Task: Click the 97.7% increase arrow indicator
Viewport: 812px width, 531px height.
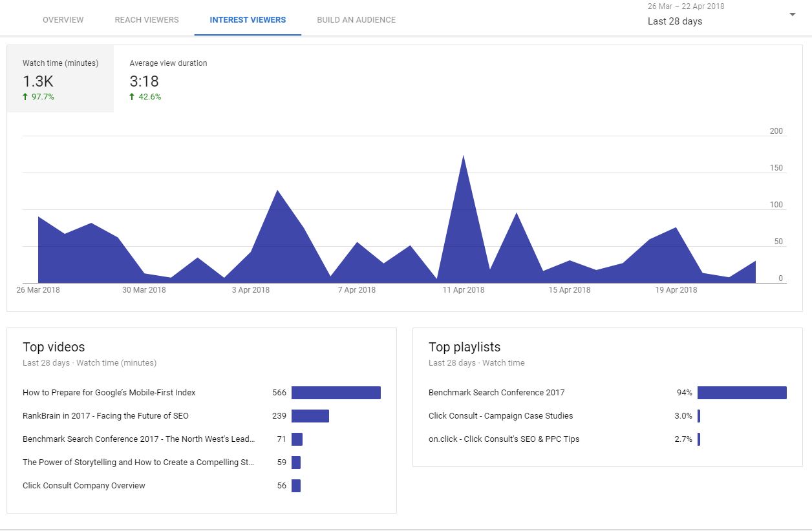Action: point(26,97)
